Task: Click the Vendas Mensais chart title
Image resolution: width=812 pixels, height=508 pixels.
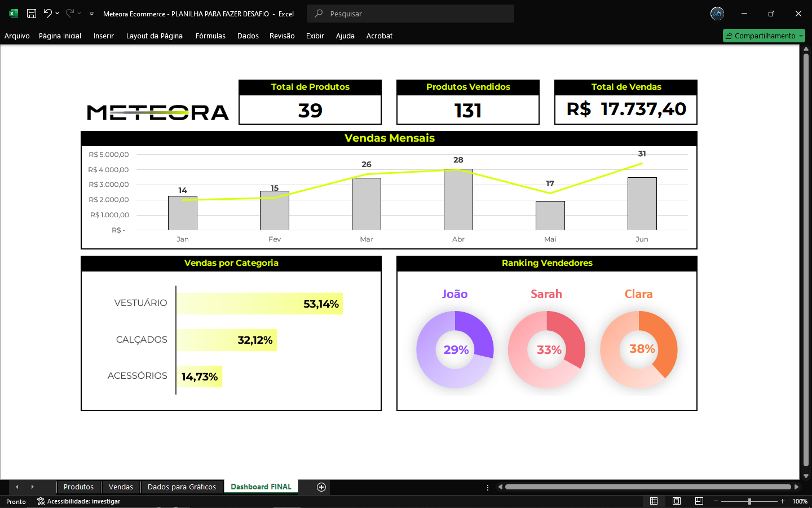Action: click(390, 138)
